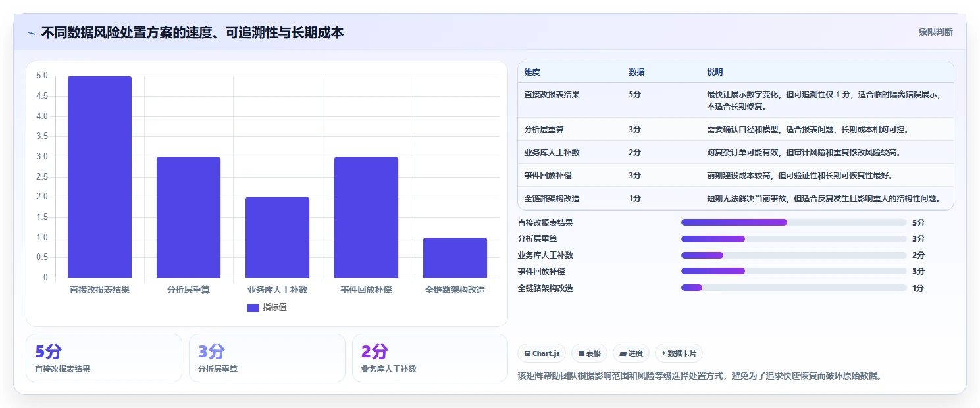Click the 5分 value at the progress bar's end

point(918,223)
